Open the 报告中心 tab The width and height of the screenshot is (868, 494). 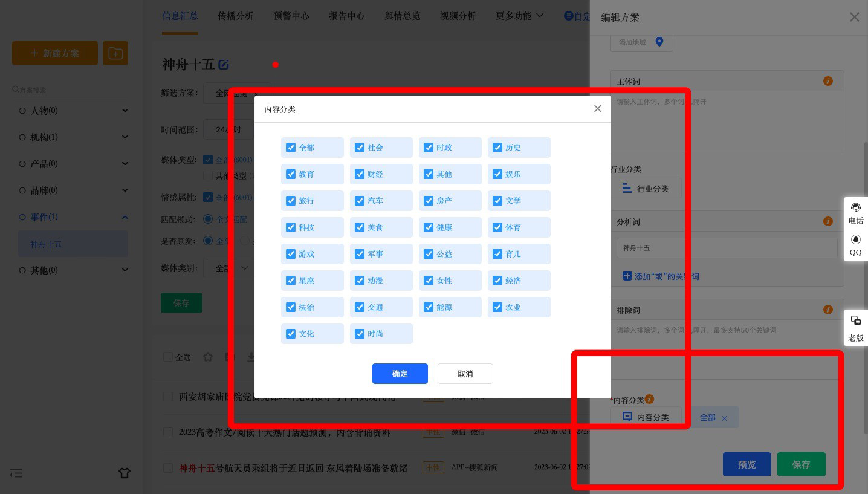coord(347,16)
